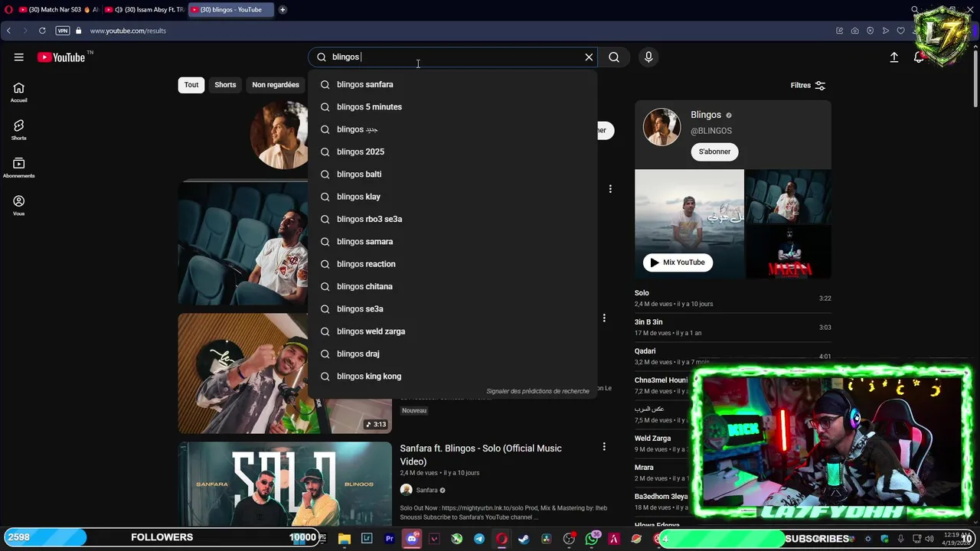Pick suggestion blingos draj
980x551 pixels.
(x=452, y=354)
